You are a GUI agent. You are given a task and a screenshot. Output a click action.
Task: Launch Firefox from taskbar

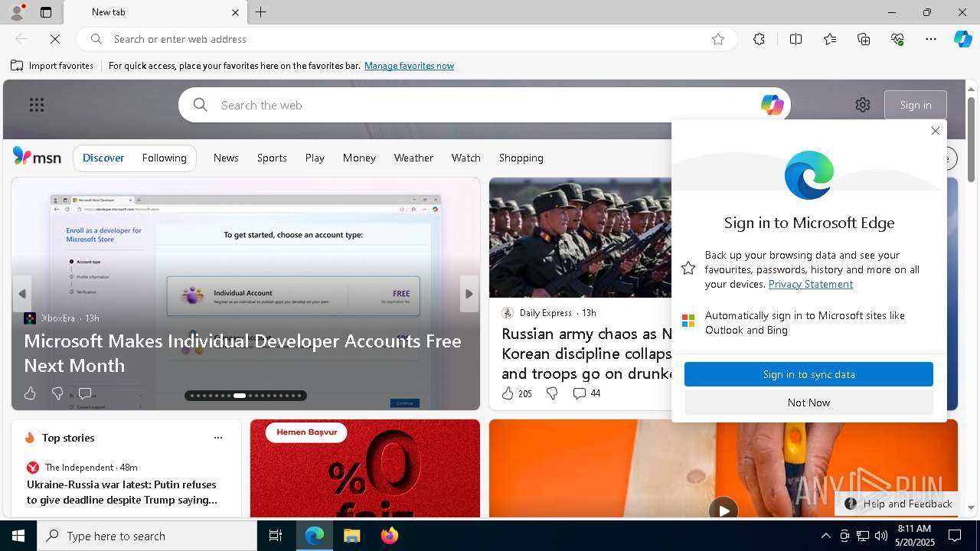coord(389,536)
